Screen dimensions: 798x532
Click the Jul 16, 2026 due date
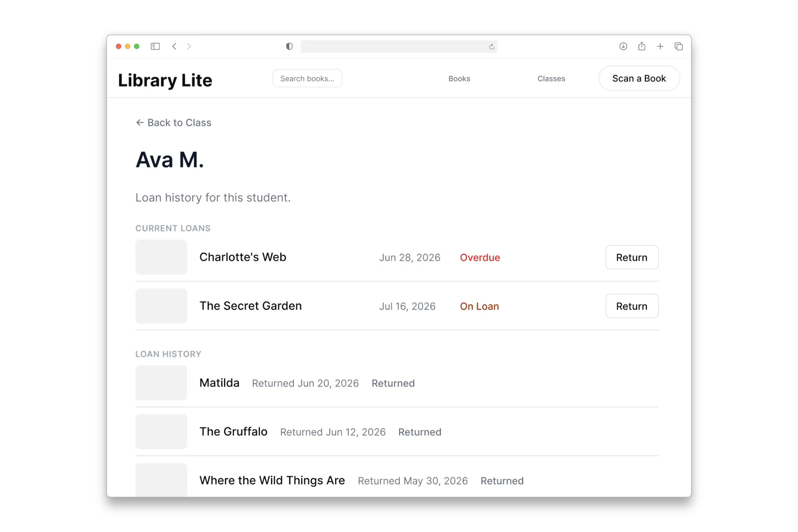(x=407, y=306)
